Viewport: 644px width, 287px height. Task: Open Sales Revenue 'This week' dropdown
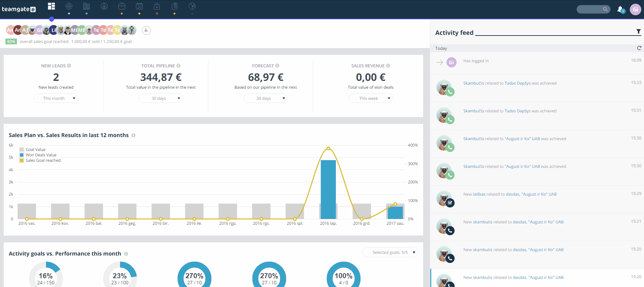pyautogui.click(x=371, y=98)
